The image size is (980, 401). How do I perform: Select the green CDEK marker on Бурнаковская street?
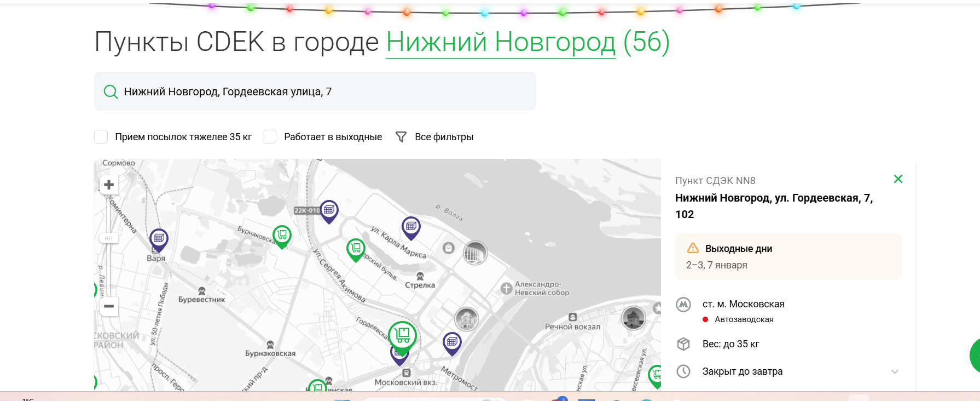[282, 236]
